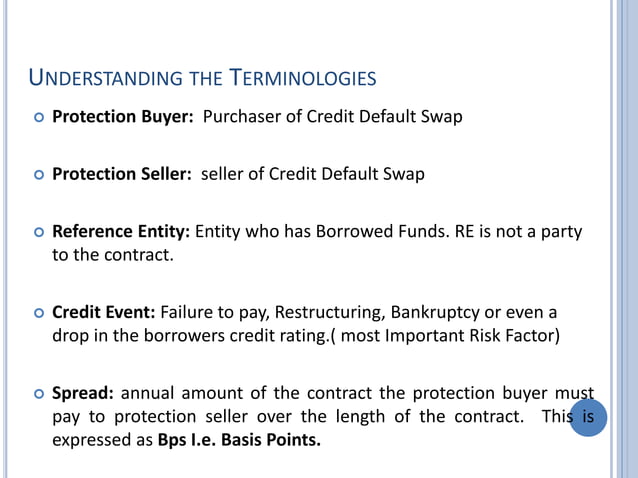
Task: Click the blue circle over 'This is'
Action: [588, 417]
